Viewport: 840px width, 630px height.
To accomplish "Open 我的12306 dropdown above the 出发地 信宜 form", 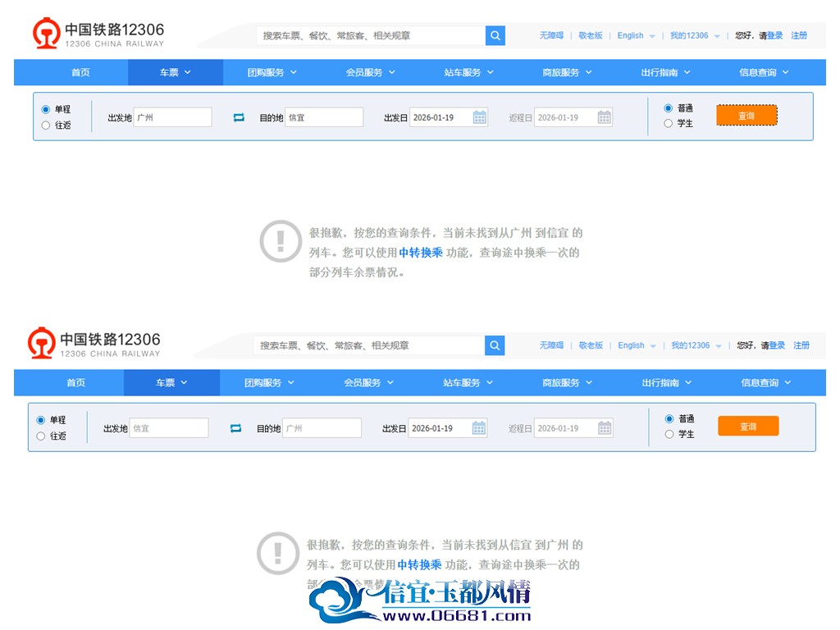I will tap(696, 345).
